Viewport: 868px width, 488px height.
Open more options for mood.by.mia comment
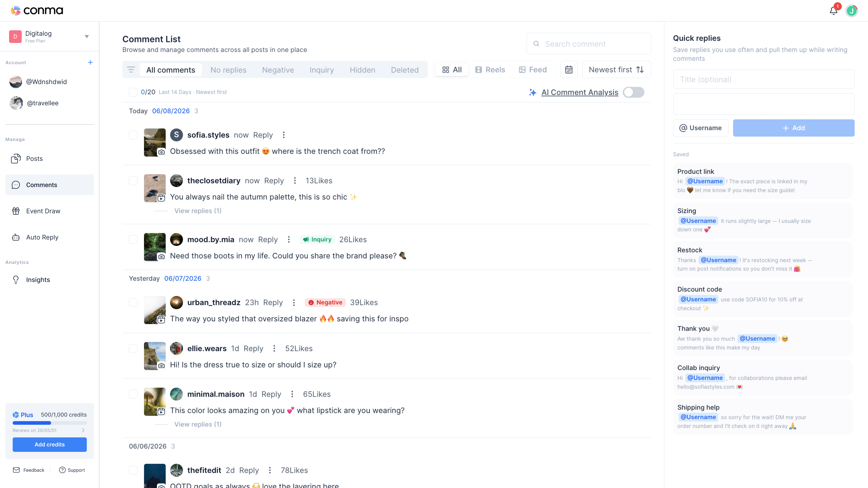289,239
